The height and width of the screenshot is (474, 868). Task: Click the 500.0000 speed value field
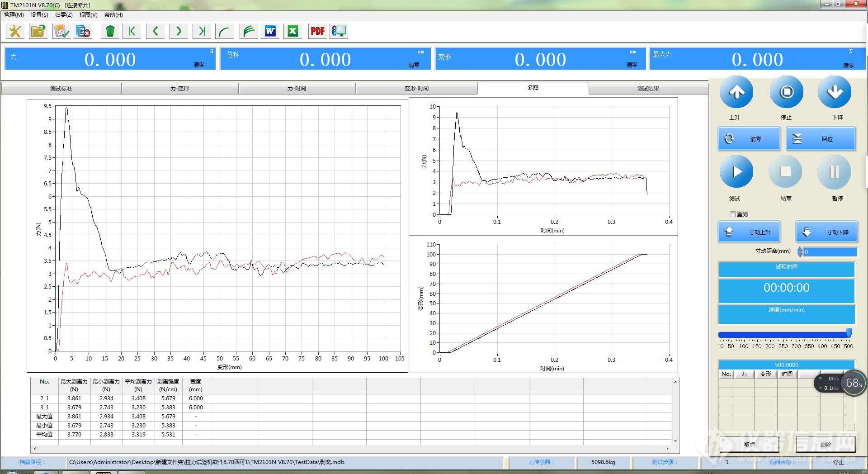(787, 365)
